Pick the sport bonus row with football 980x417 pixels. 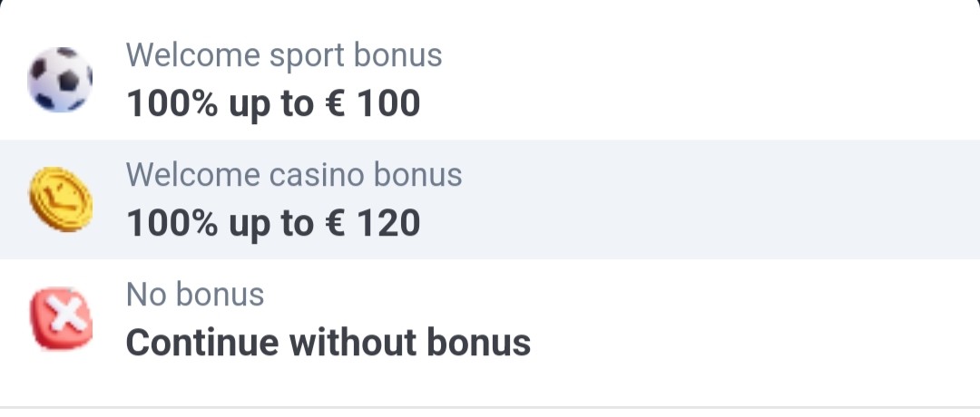coord(490,80)
